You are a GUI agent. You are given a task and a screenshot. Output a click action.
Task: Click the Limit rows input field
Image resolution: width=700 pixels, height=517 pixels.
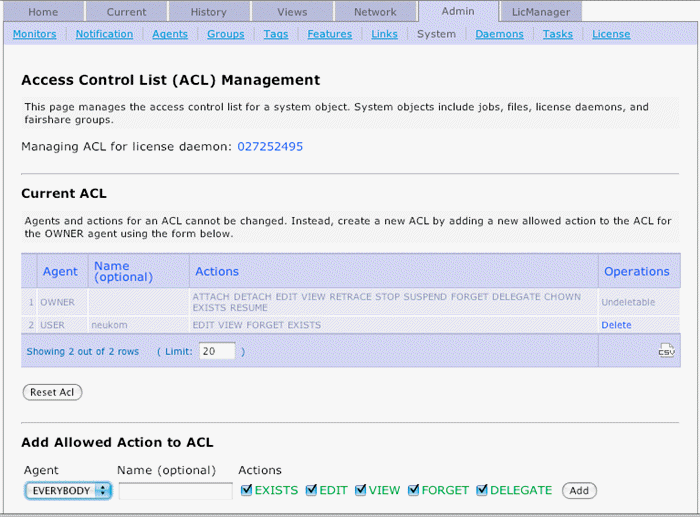click(x=217, y=351)
